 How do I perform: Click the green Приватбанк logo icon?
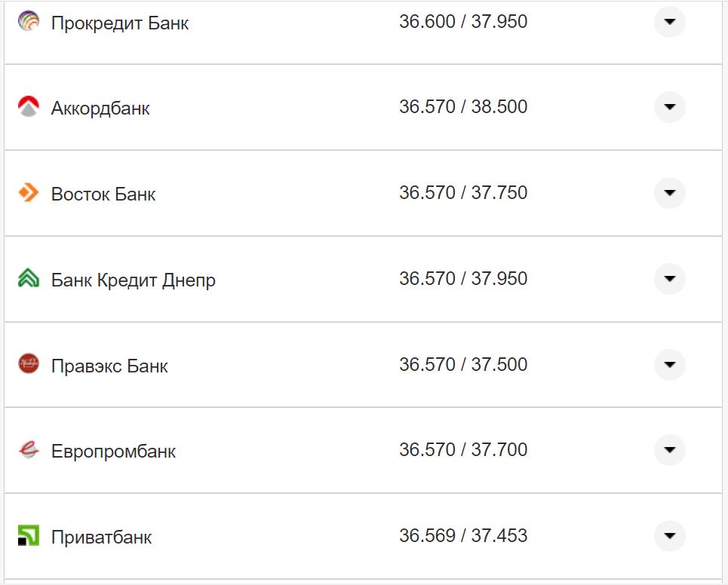pos(28,536)
